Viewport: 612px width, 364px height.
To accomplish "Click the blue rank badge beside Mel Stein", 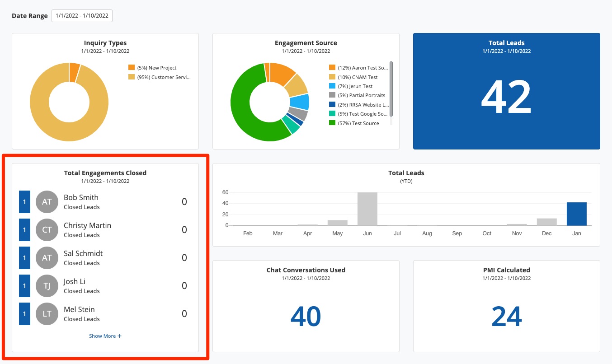I will click(x=24, y=314).
